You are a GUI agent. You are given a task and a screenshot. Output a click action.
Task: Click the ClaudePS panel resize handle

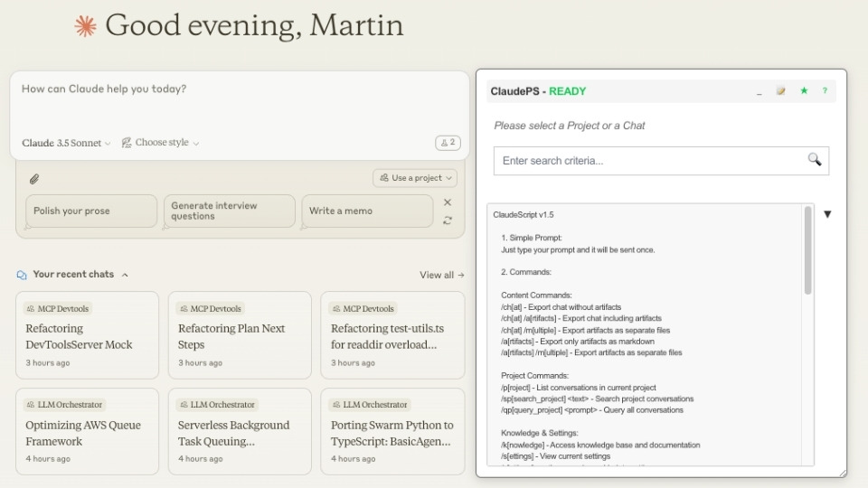[842, 473]
